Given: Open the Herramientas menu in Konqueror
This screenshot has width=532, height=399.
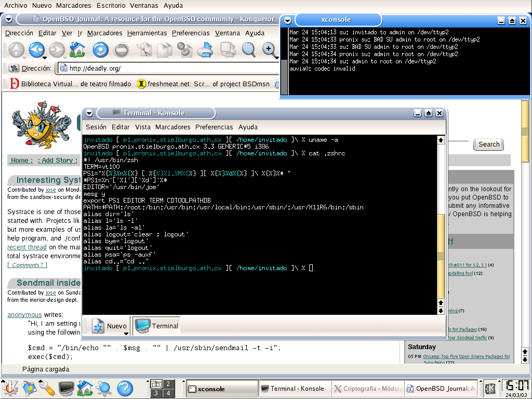Looking at the screenshot, I should (x=147, y=33).
